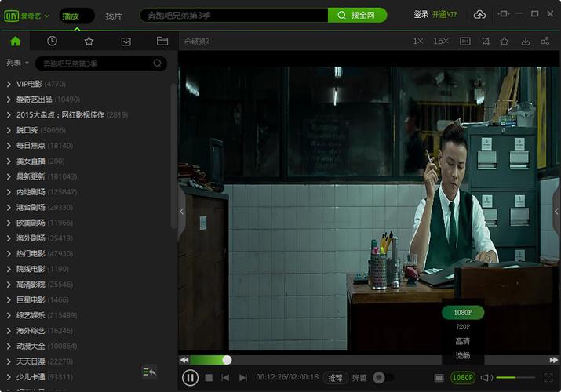Select 流畅 quality option

point(463,355)
